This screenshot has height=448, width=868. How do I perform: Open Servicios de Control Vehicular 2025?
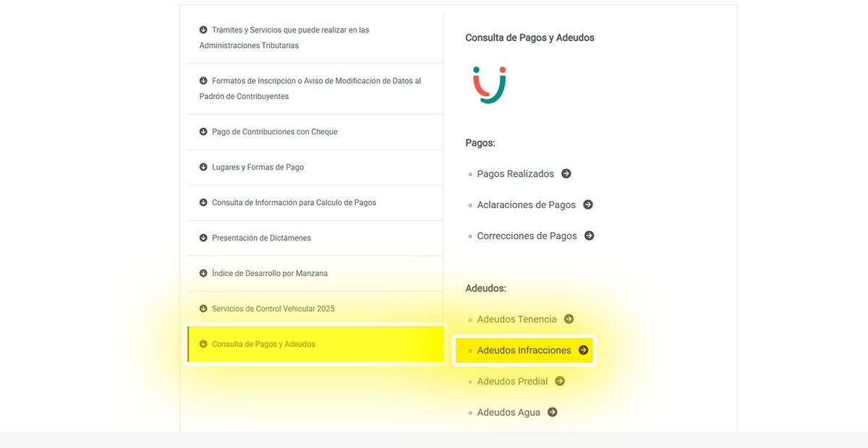click(273, 309)
